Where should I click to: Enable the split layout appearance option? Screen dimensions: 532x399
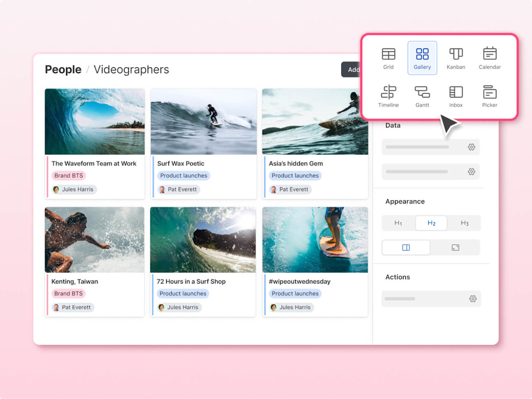pyautogui.click(x=406, y=247)
